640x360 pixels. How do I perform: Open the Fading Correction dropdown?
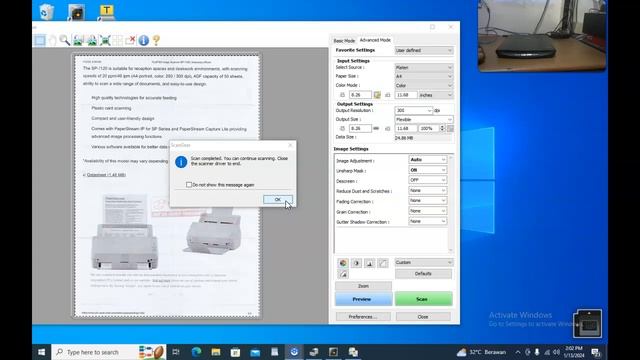click(x=428, y=201)
